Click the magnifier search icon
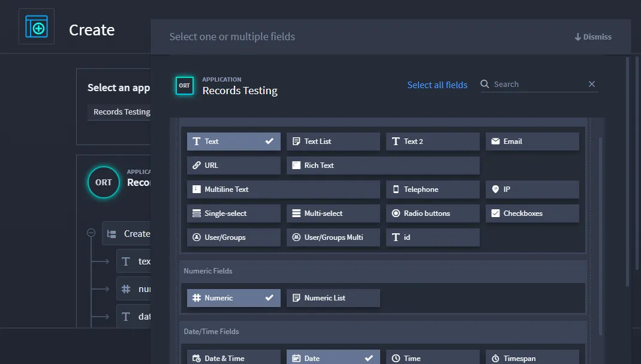 click(485, 84)
